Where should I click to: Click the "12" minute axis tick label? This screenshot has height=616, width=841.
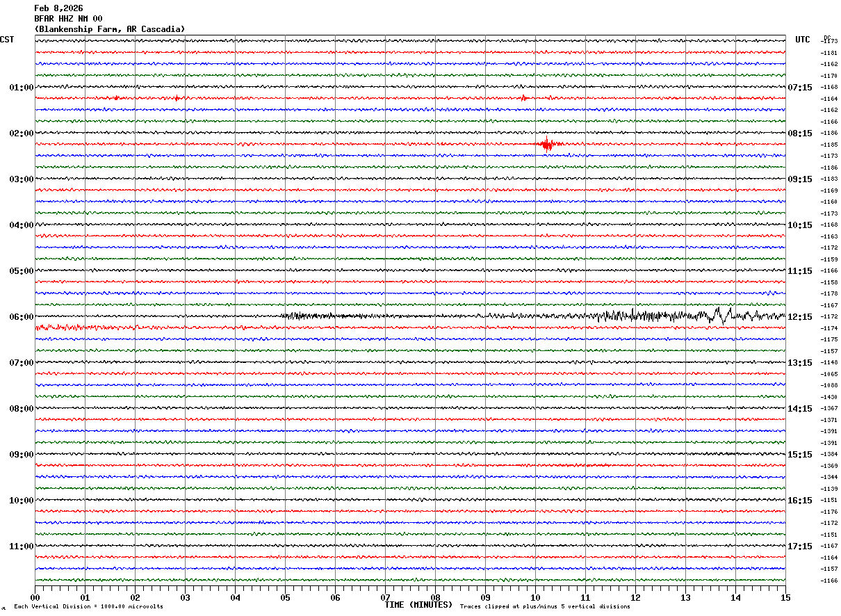(x=635, y=597)
